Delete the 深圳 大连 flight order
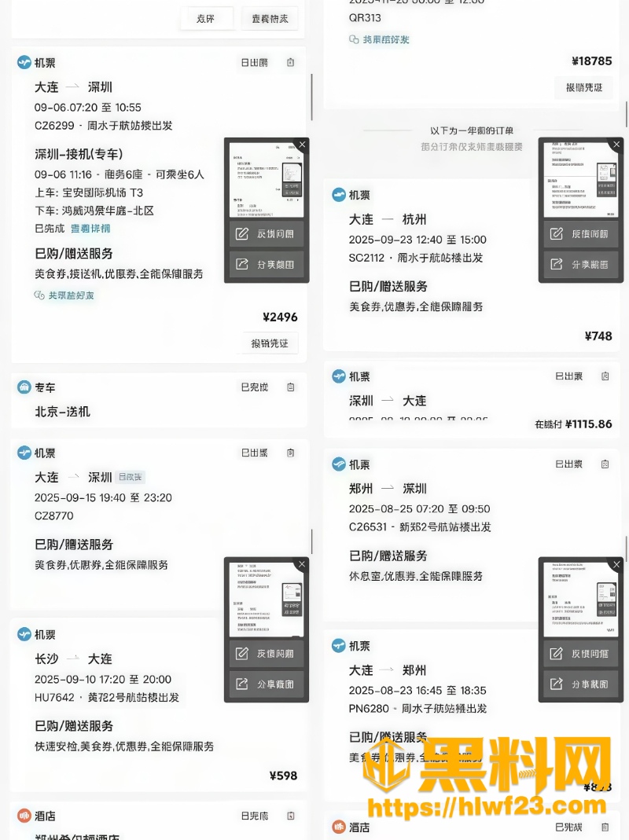 click(x=605, y=376)
